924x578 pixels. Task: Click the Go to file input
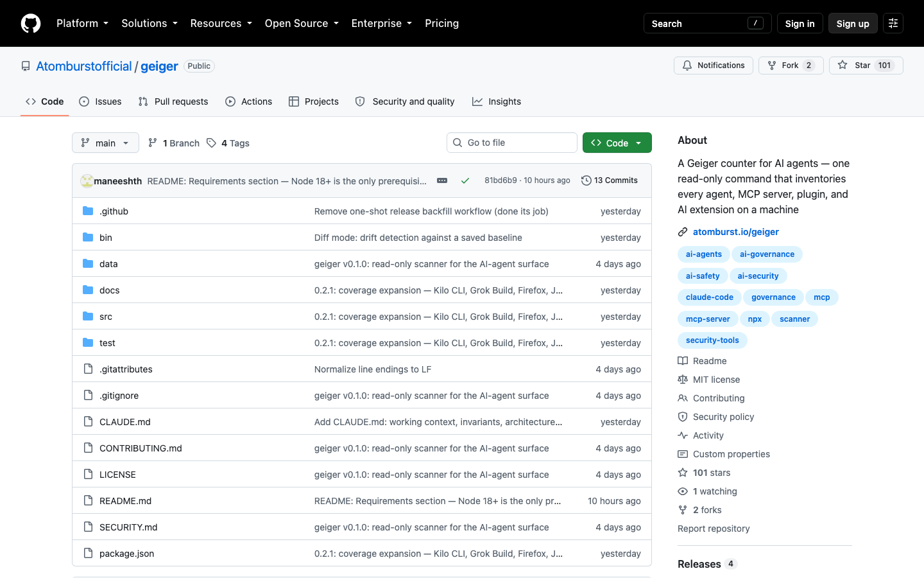(x=512, y=143)
